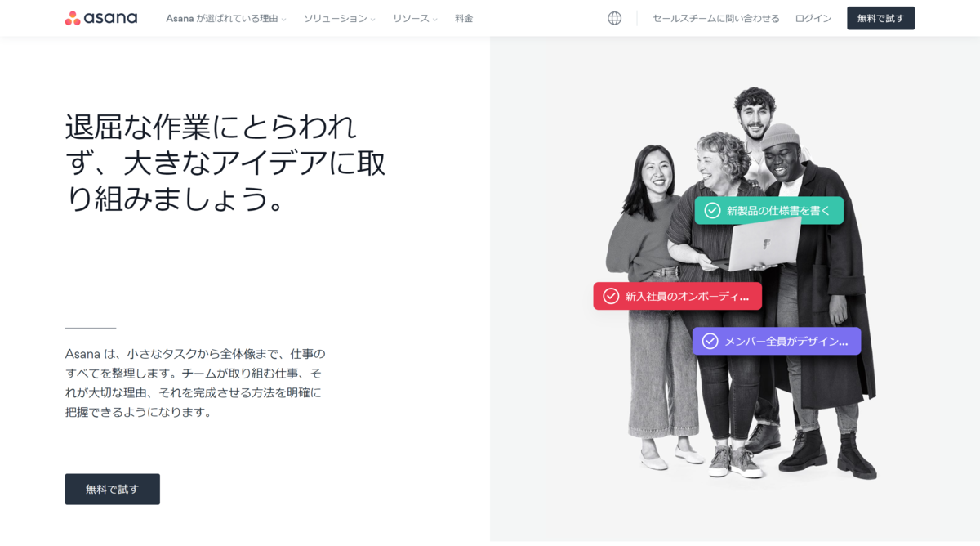Viewport: 980px width, 546px height.
Task: Click the chevron next to ソリューション
Action: (372, 19)
